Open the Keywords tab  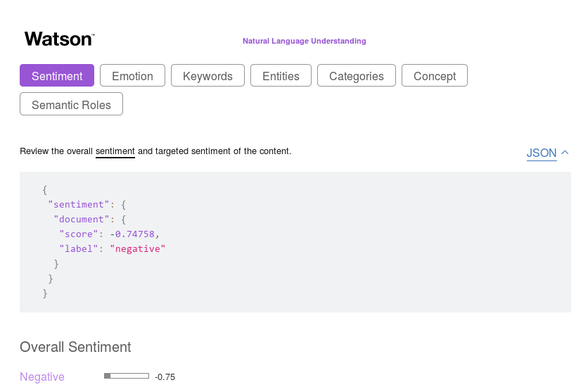coord(207,75)
